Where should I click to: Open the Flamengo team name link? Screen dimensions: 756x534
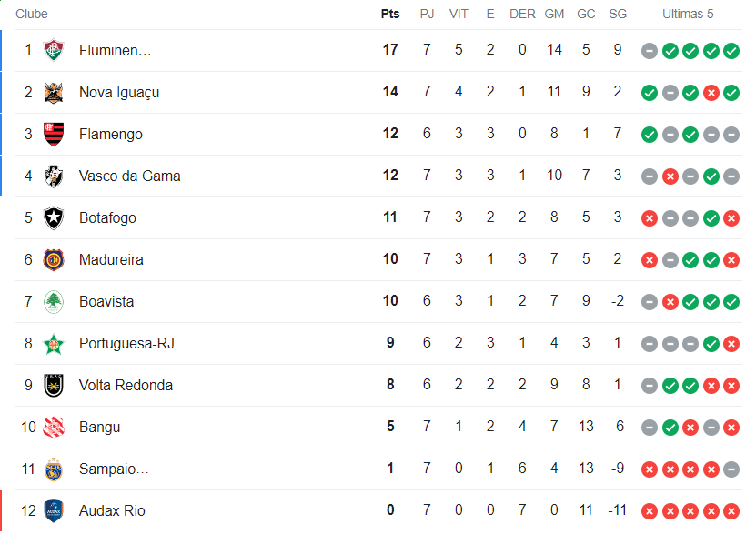click(x=111, y=134)
